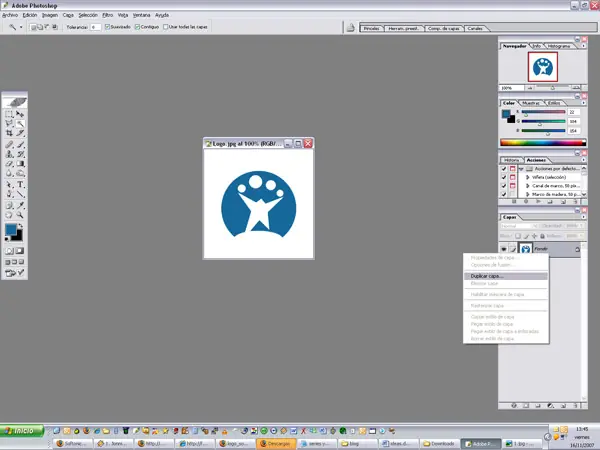Expand the Canal de marco action
This screenshot has width=600, height=450.
(528, 186)
